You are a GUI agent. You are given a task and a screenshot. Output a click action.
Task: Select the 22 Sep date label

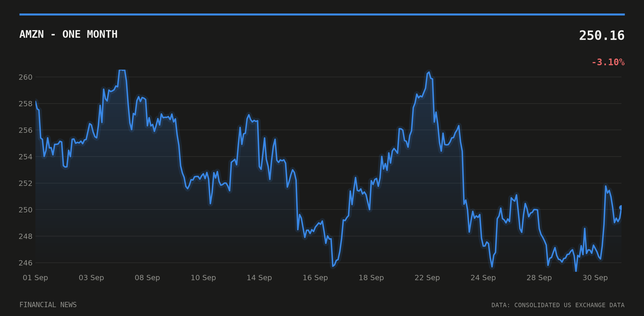[x=427, y=278]
